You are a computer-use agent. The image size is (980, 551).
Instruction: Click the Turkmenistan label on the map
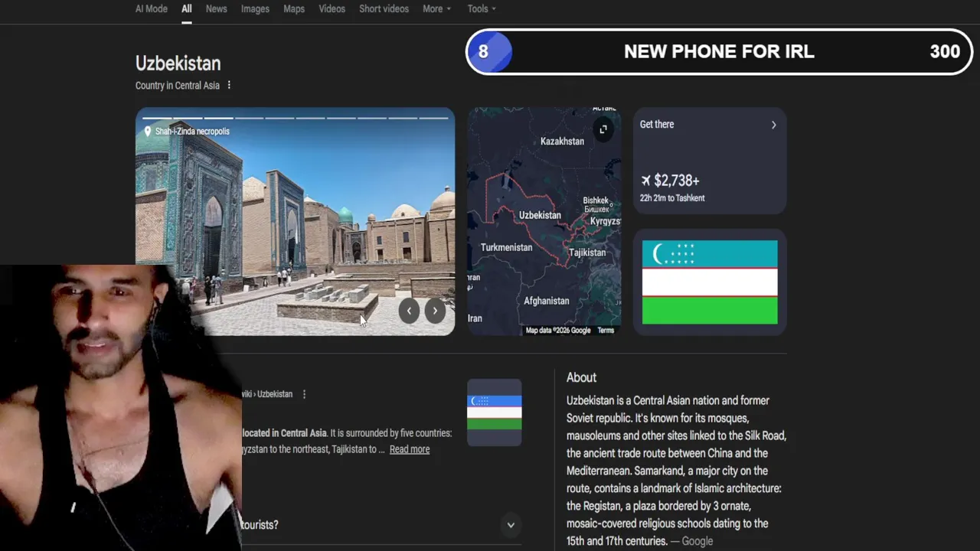(506, 248)
